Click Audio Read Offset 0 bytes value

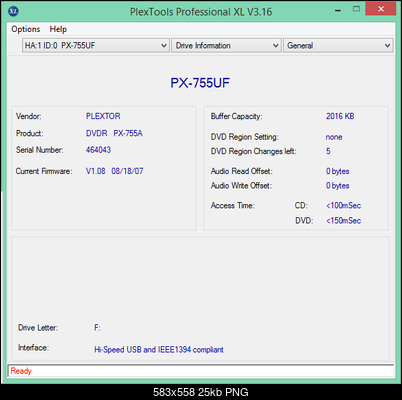[338, 171]
